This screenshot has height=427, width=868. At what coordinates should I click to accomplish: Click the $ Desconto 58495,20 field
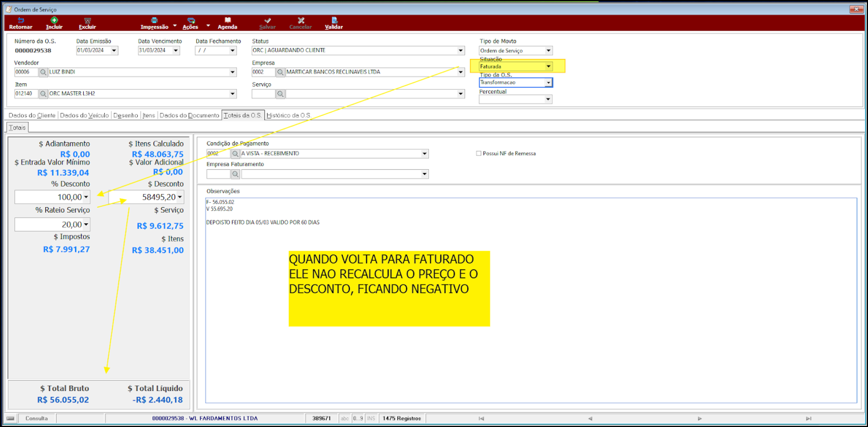click(x=146, y=197)
